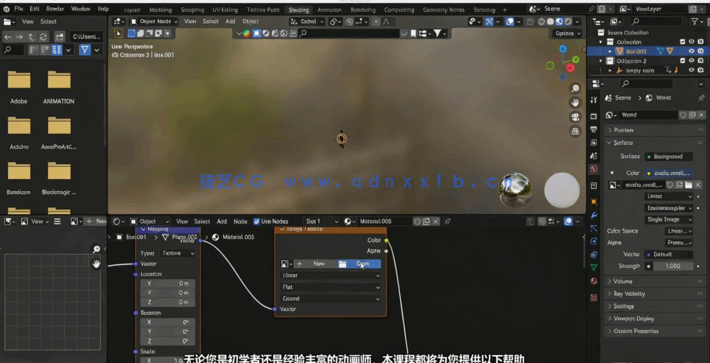710x363 pixels.
Task: Expand the Volume panel
Action: coord(655,282)
